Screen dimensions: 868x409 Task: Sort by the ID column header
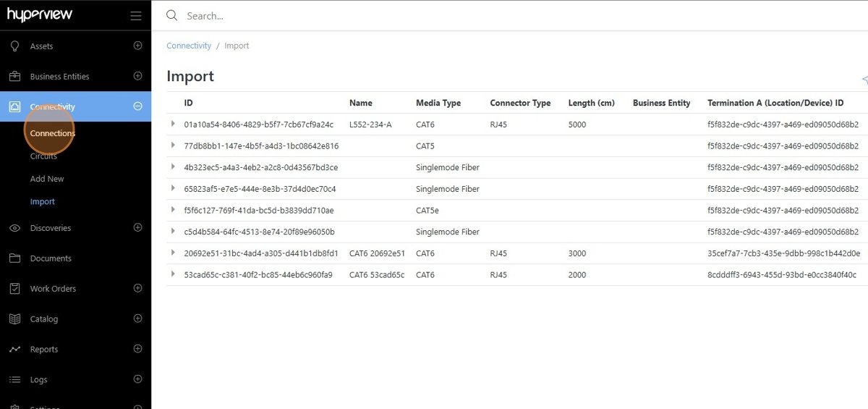click(x=189, y=103)
